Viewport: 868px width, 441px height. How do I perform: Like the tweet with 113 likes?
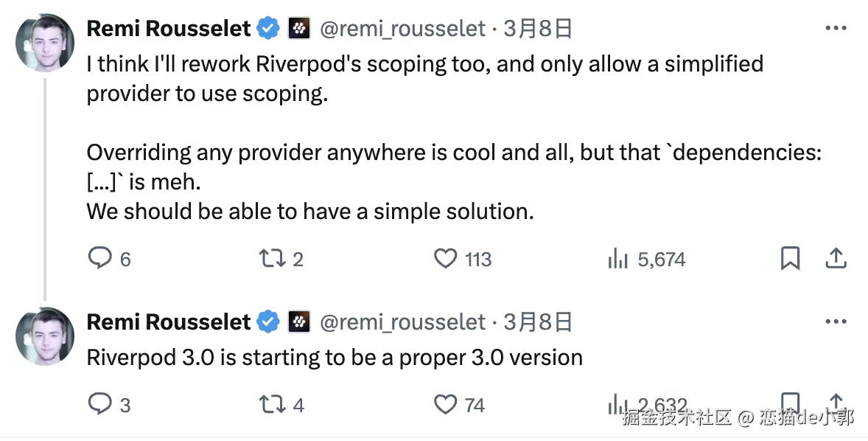pyautogui.click(x=445, y=259)
